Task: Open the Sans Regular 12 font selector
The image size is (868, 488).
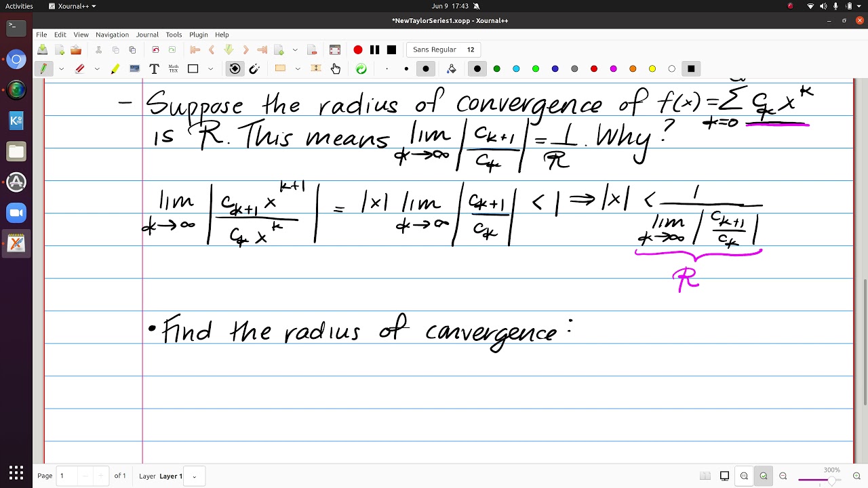Action: [443, 49]
